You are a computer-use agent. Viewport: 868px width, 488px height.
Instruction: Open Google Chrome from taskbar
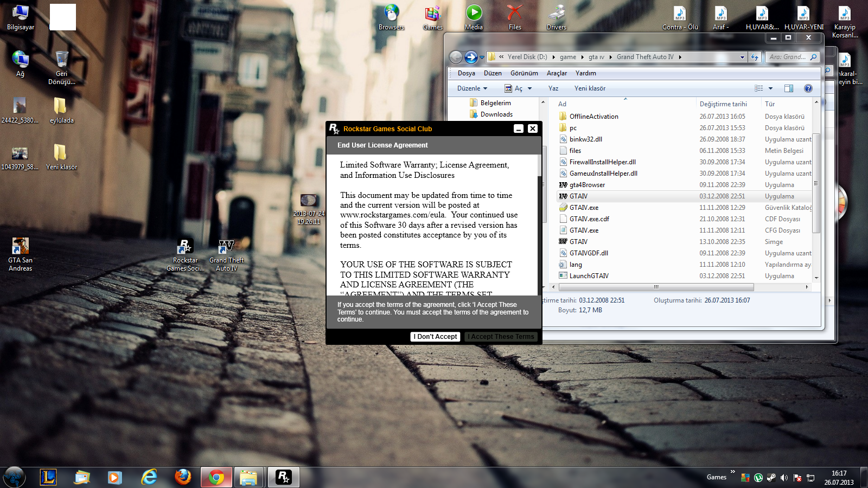pos(216,477)
